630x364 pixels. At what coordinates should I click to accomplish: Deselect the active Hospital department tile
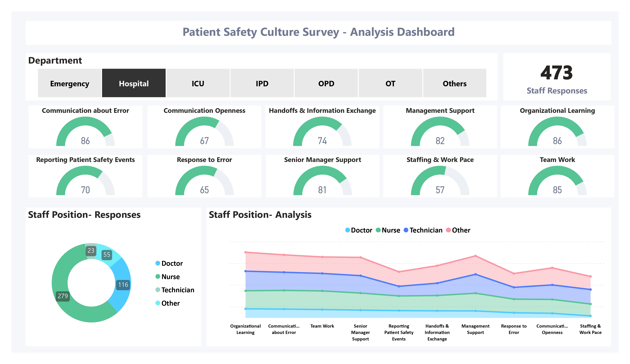point(133,83)
